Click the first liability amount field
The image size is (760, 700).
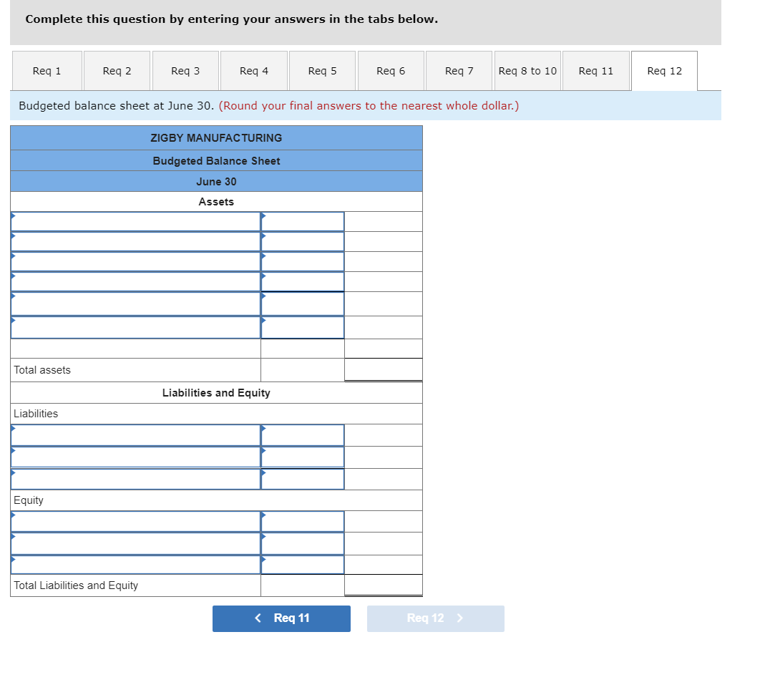click(303, 435)
